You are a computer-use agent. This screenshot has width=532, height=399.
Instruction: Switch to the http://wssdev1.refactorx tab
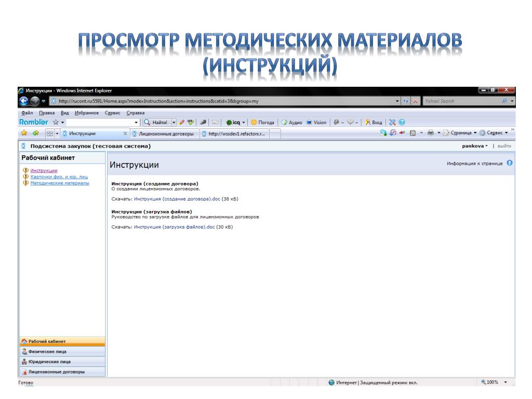[234, 134]
